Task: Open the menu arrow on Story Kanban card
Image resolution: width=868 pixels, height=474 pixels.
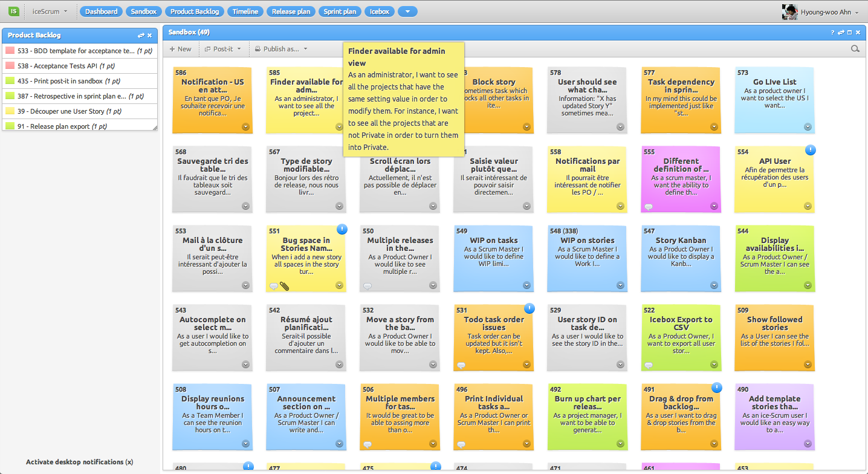Action: point(714,285)
